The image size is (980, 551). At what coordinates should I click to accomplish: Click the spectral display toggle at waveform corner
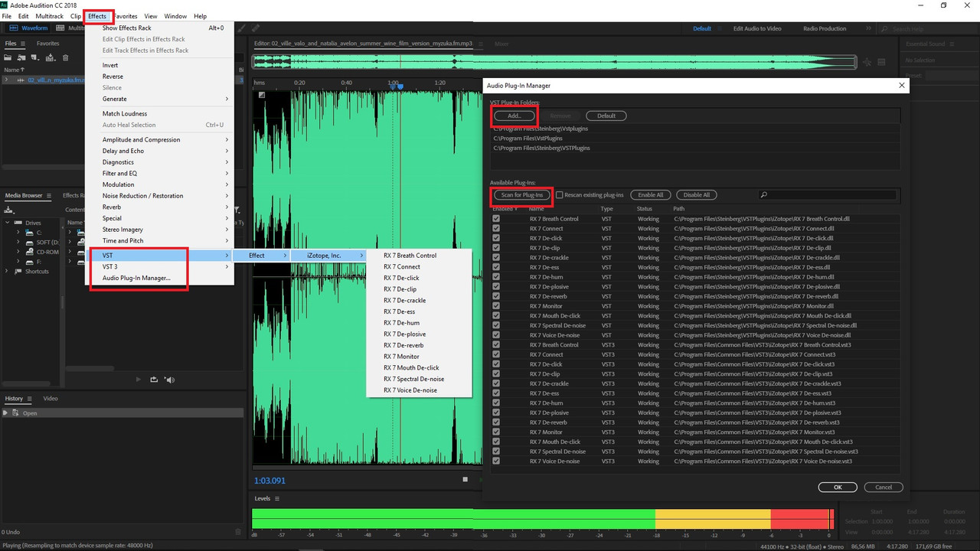pyautogui.click(x=261, y=96)
